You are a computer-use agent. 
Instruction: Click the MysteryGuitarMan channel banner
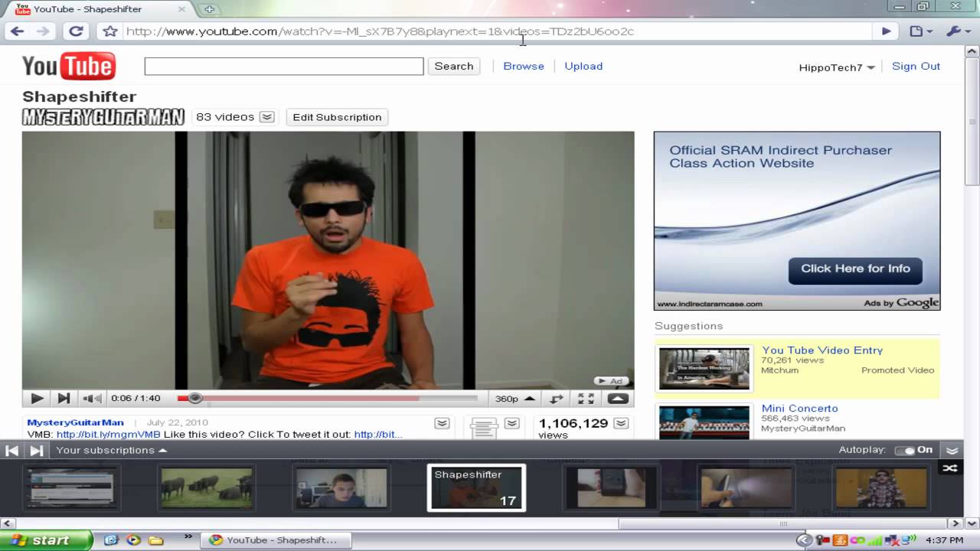coord(103,117)
